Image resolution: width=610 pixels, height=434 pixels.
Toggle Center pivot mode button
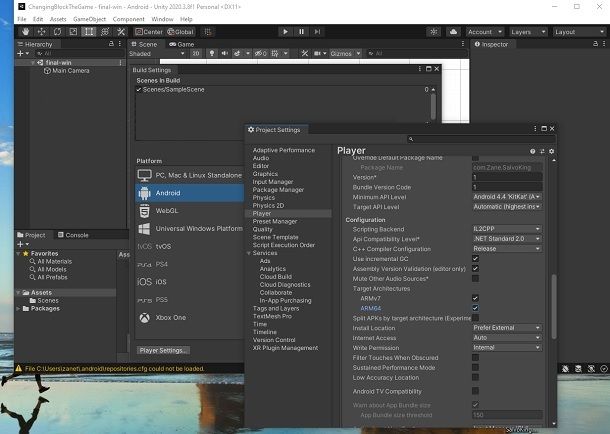click(x=149, y=32)
